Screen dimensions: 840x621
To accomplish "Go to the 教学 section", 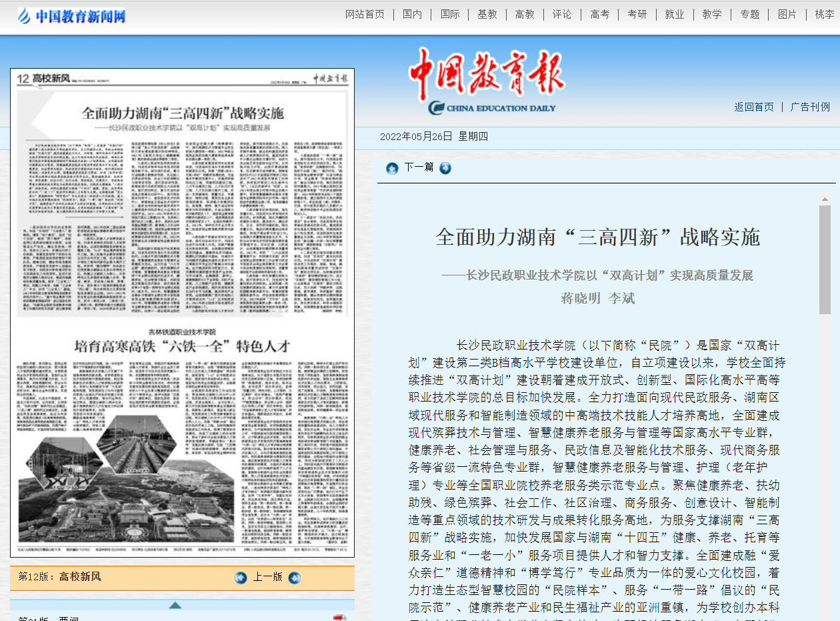I will point(712,14).
